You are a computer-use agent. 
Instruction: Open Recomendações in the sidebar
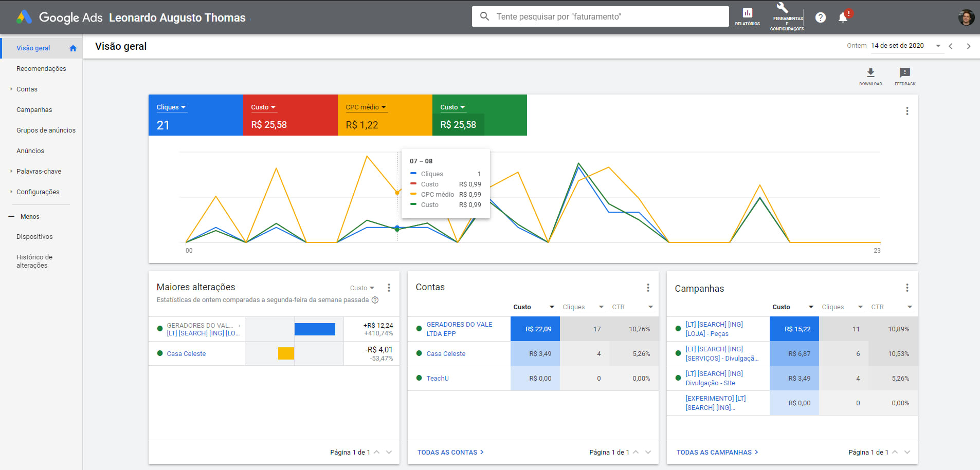[x=41, y=69]
